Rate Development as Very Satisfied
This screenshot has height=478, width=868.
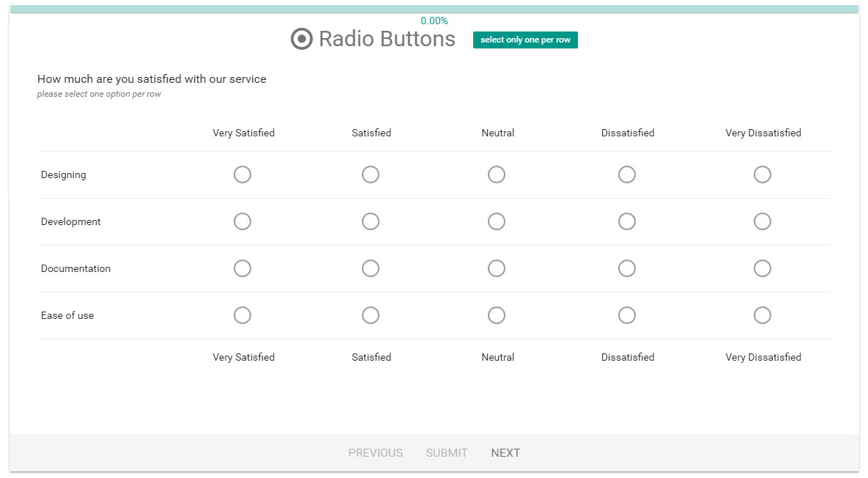click(x=242, y=221)
